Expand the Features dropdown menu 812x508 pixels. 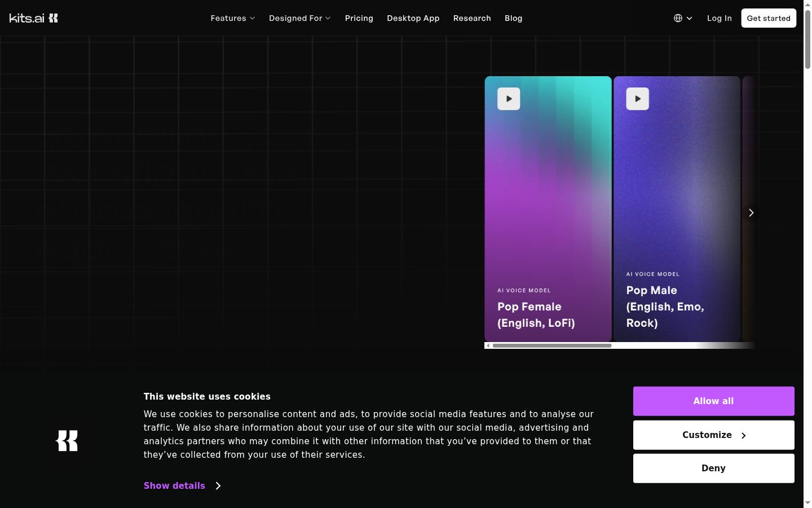tap(233, 18)
